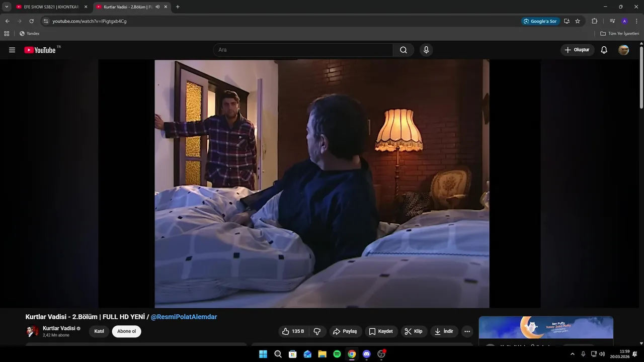Switch to the EFE SHOW S3B21 tab
644x362 pixels.
(51, 7)
